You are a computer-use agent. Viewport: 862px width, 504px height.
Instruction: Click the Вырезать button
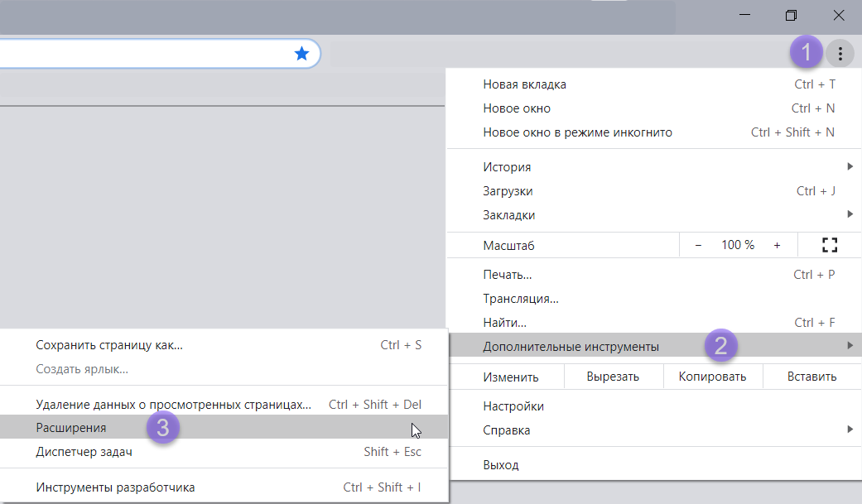point(613,377)
